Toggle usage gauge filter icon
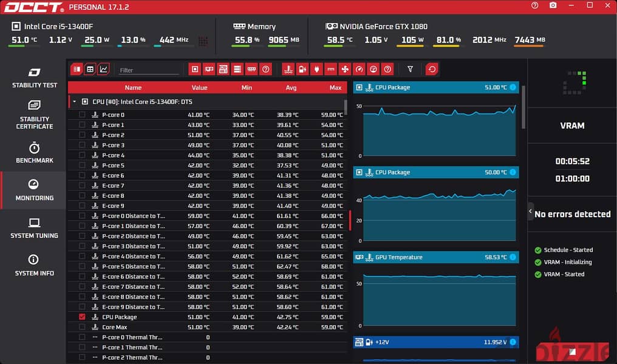The height and width of the screenshot is (364, 617). coord(373,69)
